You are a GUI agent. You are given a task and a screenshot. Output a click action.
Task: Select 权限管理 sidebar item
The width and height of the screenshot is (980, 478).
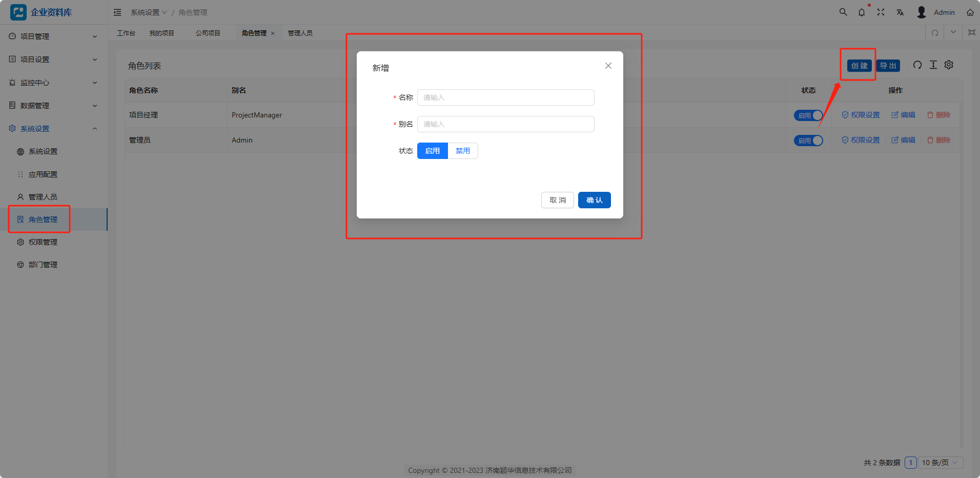pos(53,242)
